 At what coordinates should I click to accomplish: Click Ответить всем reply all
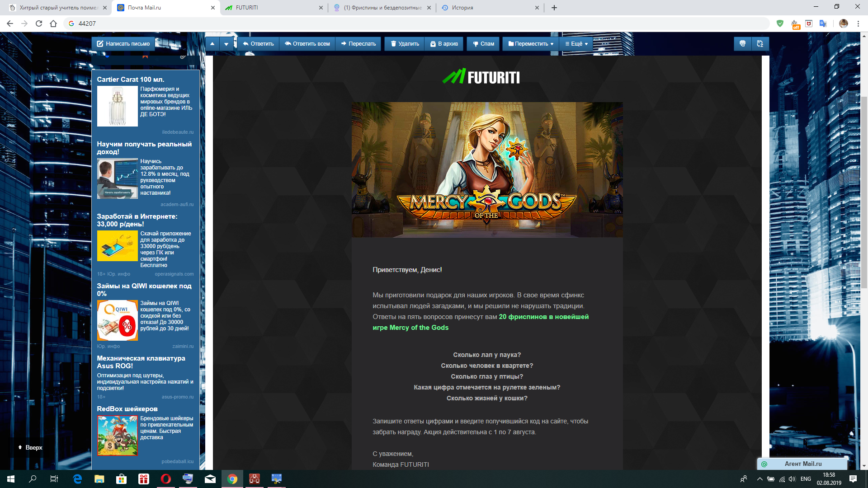pyautogui.click(x=307, y=44)
